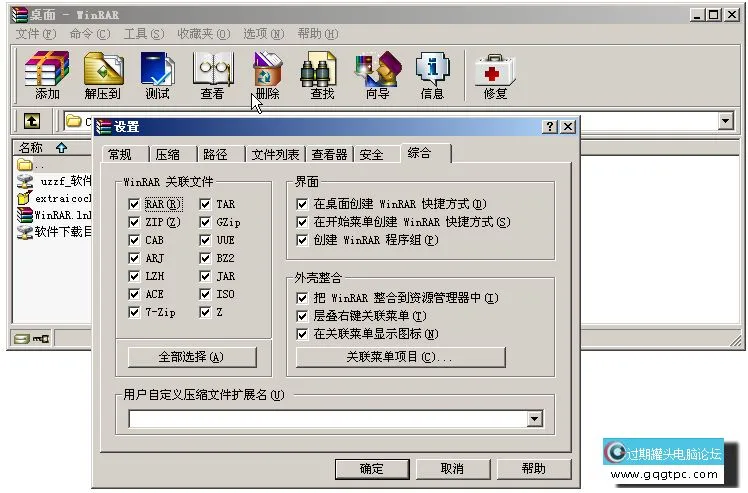Viewport: 748px width, 493px height.
Task: Select the parent folder '..' icon in file list
Action: tap(25, 165)
